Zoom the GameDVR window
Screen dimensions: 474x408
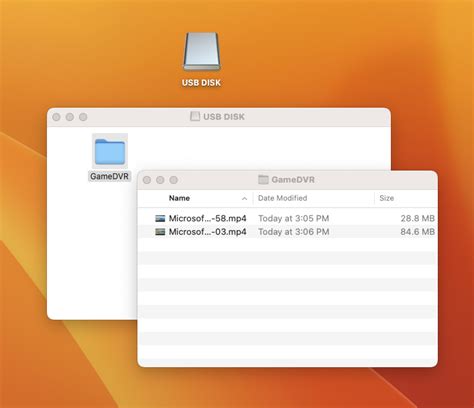click(x=174, y=180)
